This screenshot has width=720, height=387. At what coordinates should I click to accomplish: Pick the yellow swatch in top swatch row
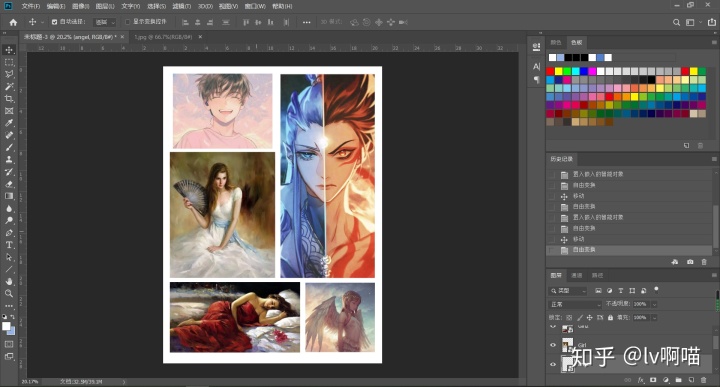pyautogui.click(x=559, y=71)
